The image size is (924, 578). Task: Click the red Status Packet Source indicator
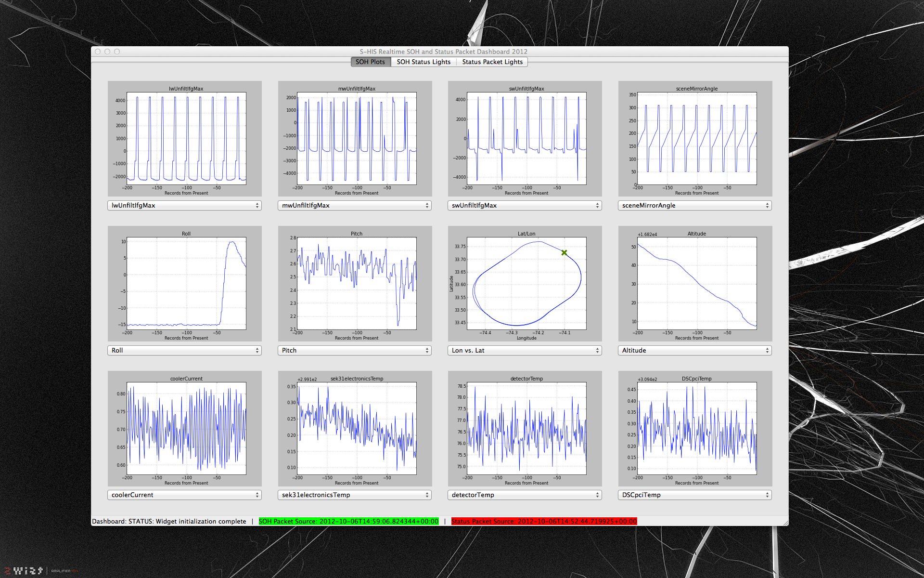[x=544, y=521]
